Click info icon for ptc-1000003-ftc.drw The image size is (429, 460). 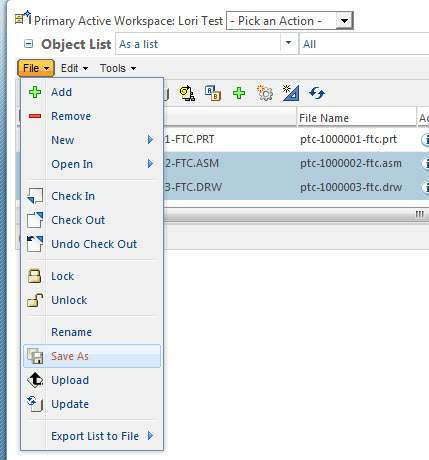(425, 187)
